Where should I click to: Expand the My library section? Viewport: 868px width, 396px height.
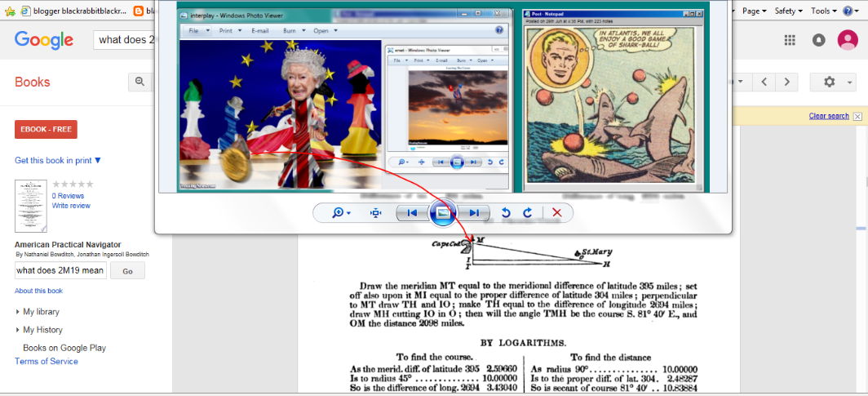pyautogui.click(x=38, y=312)
